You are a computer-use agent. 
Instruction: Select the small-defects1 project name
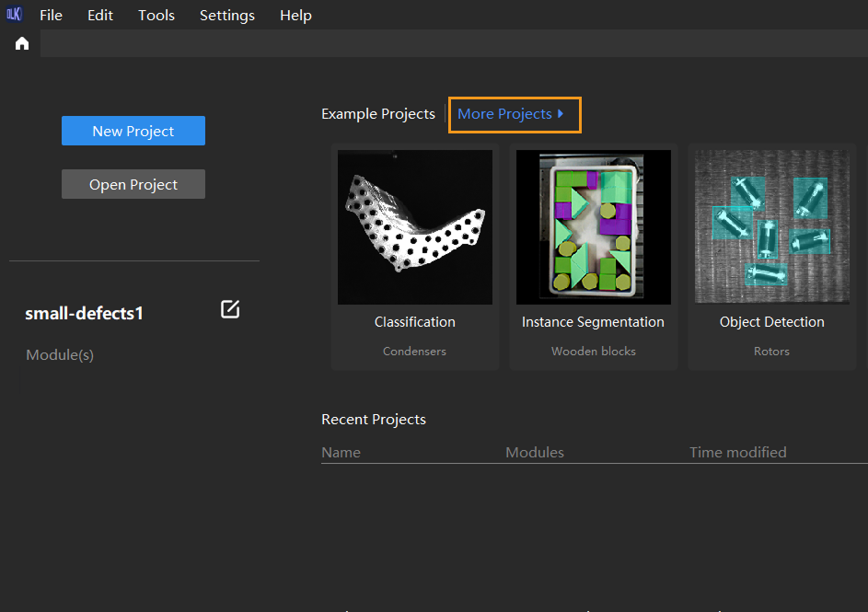(84, 313)
